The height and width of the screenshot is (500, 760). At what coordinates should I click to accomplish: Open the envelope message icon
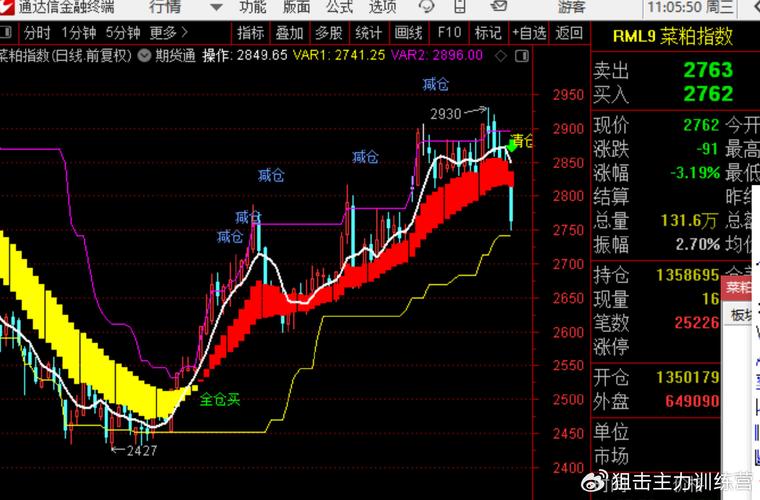[x=499, y=6]
